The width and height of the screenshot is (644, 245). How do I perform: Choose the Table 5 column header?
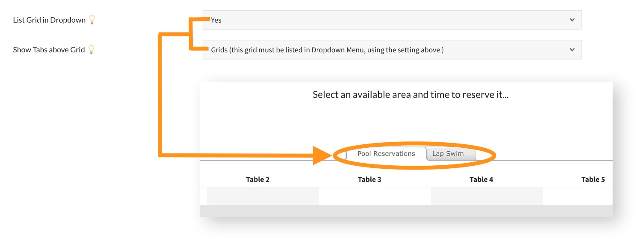pyautogui.click(x=593, y=179)
